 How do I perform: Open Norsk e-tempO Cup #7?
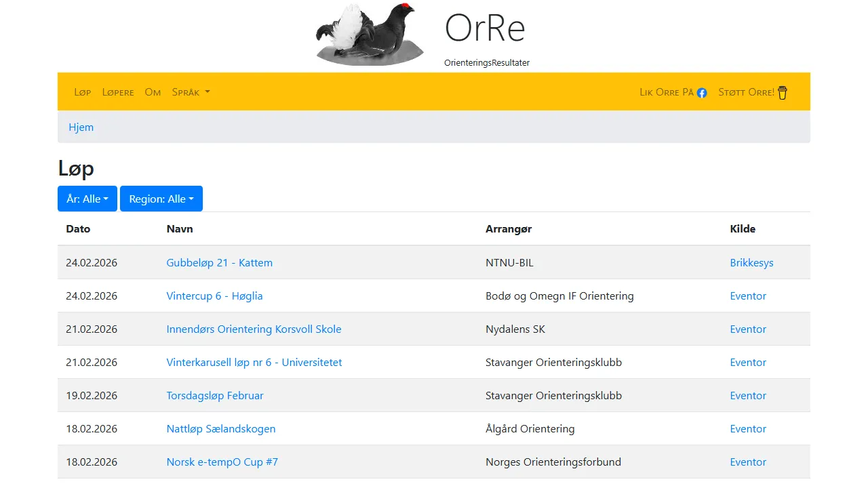click(x=222, y=462)
